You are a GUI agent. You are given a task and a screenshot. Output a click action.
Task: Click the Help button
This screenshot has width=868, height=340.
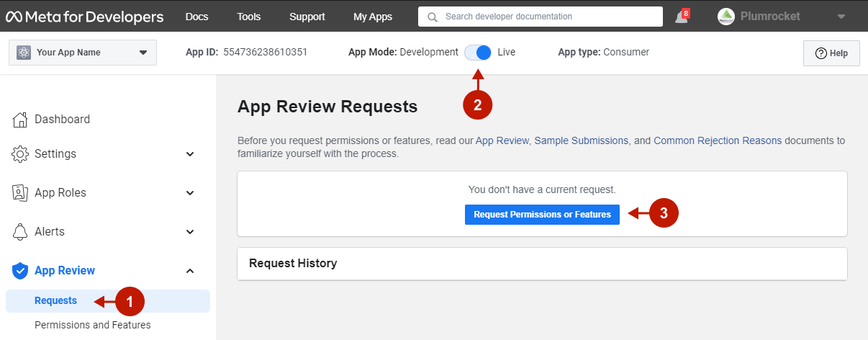[831, 53]
